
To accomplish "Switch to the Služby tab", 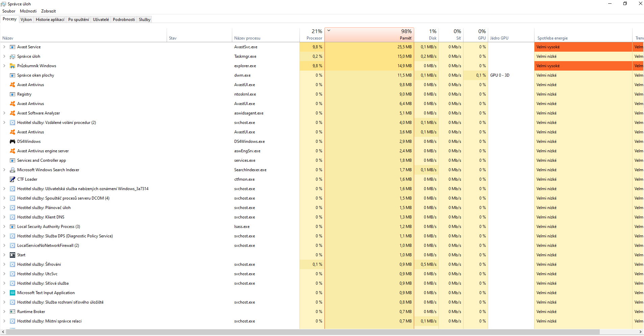I will pos(144,20).
